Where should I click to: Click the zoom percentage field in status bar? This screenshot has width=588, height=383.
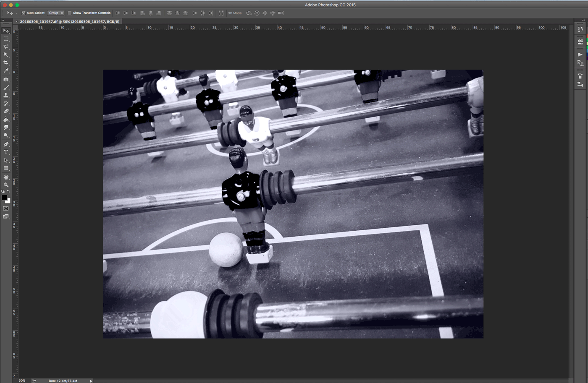pos(21,381)
